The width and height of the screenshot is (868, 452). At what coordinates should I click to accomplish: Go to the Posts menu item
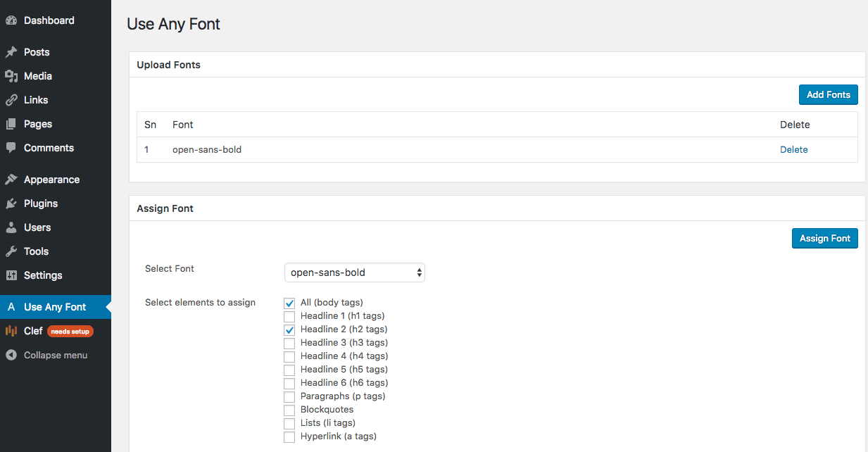tap(56, 52)
